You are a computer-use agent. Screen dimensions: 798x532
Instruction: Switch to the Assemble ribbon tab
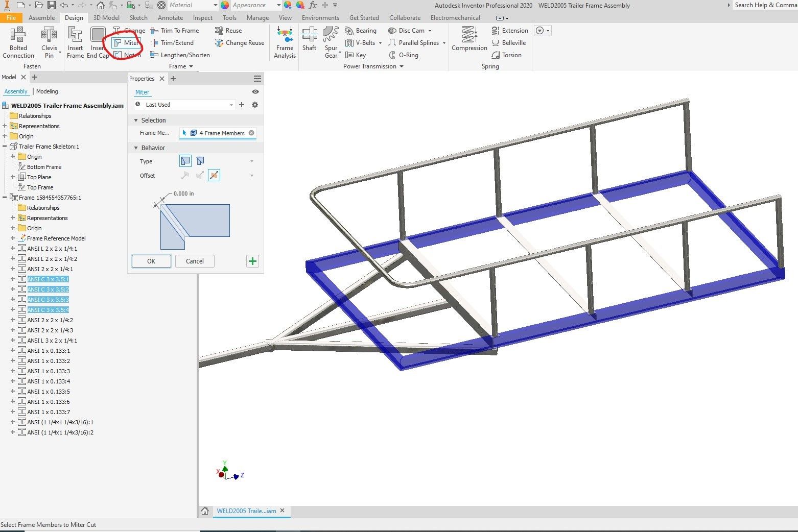[x=42, y=18]
